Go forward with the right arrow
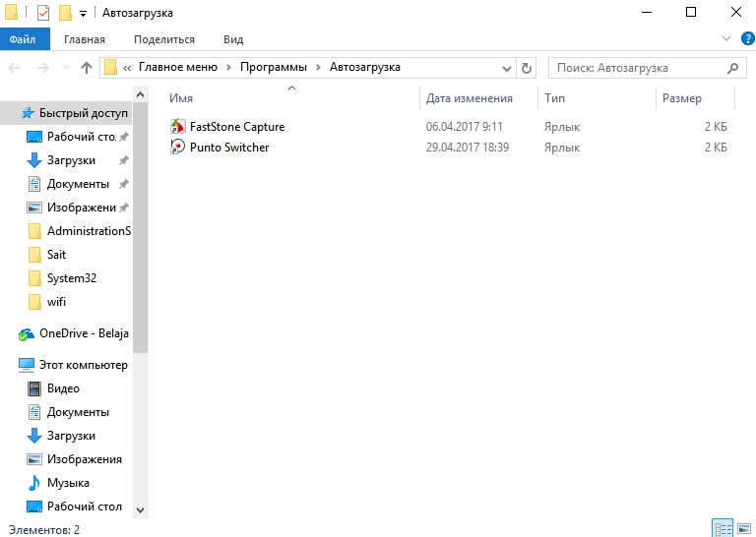The image size is (756, 537). tap(43, 68)
